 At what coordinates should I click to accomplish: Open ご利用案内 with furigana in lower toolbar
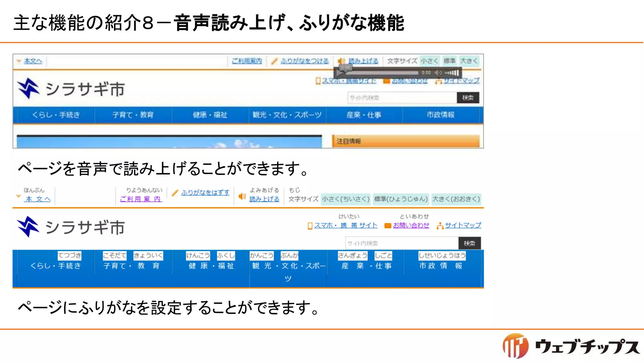point(141,199)
